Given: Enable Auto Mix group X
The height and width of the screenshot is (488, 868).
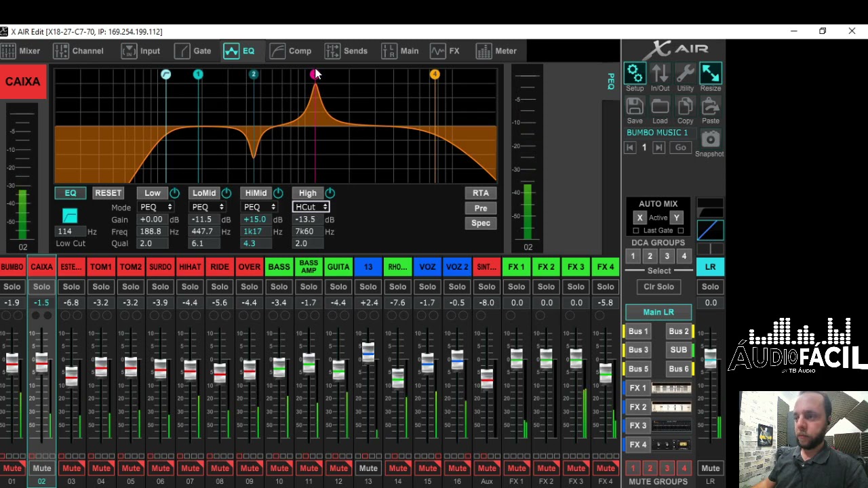Looking at the screenshot, I should [x=639, y=218].
